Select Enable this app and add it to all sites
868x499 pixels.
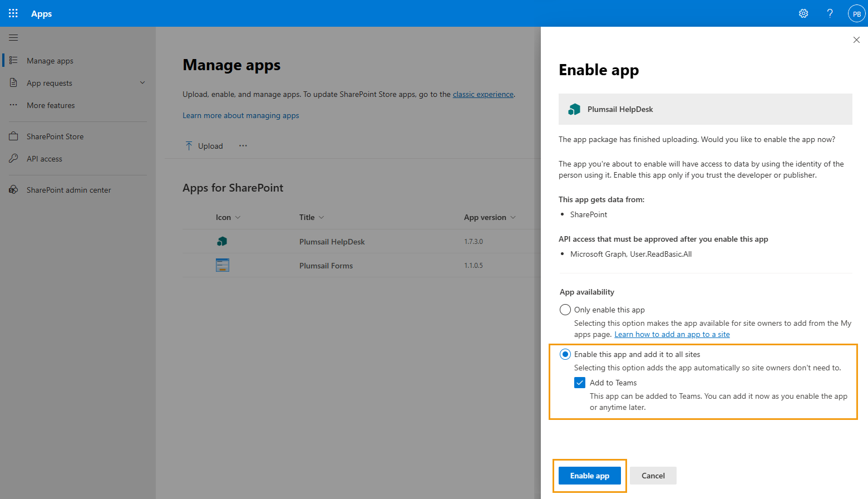(x=565, y=354)
